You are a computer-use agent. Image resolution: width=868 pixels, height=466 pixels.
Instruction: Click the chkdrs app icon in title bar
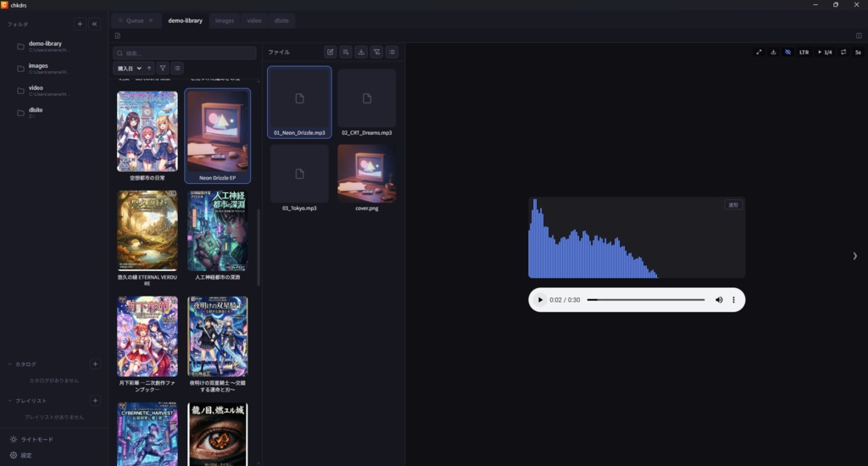4,4
